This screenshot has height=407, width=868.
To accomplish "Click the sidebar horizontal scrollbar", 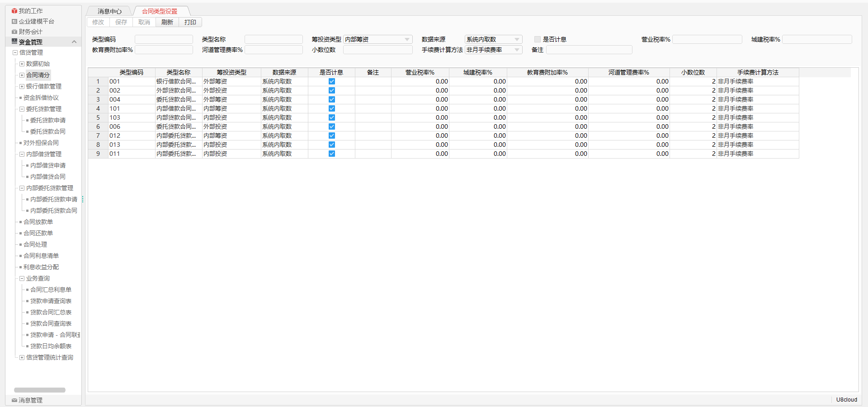I will coord(40,390).
